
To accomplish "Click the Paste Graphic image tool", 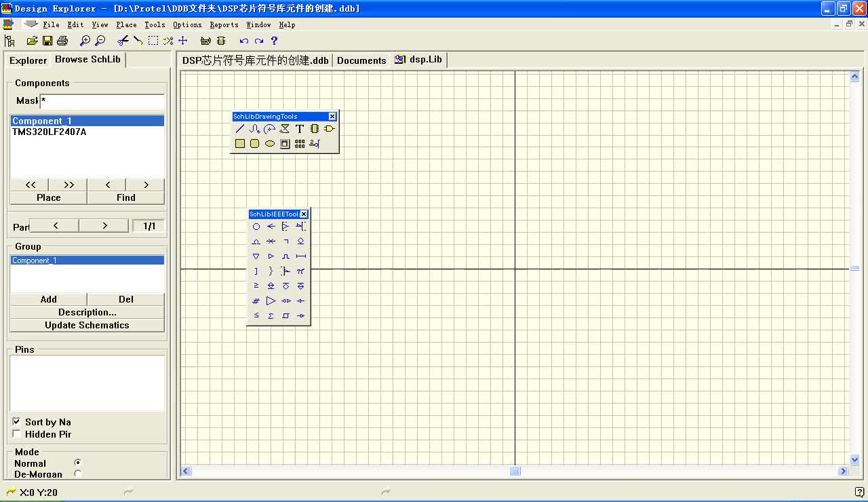I will (x=285, y=144).
